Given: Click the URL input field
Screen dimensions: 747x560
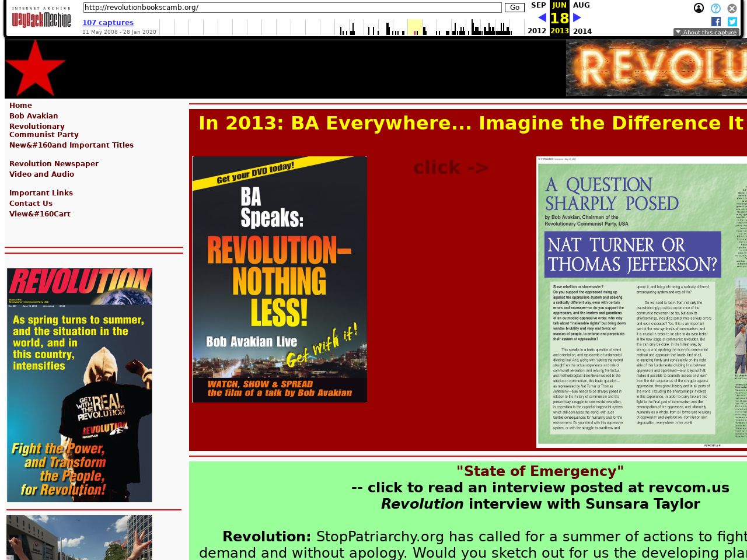Looking at the screenshot, I should [x=292, y=8].
